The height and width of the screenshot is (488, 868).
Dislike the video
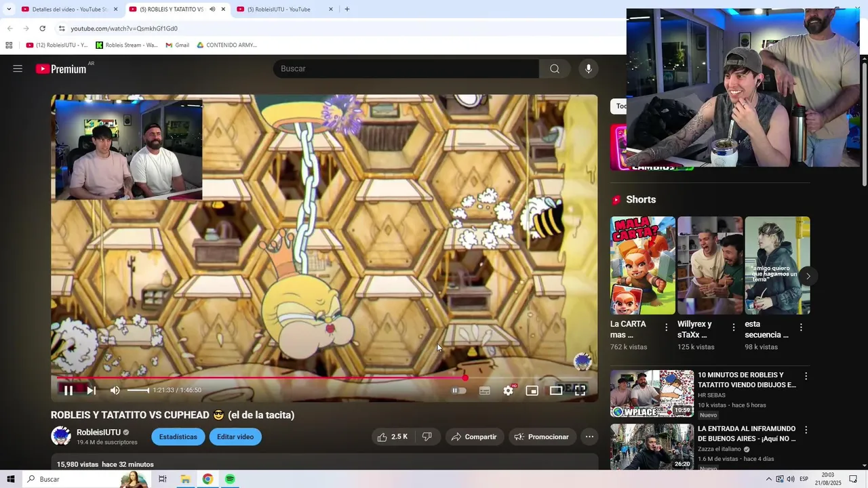click(x=427, y=437)
